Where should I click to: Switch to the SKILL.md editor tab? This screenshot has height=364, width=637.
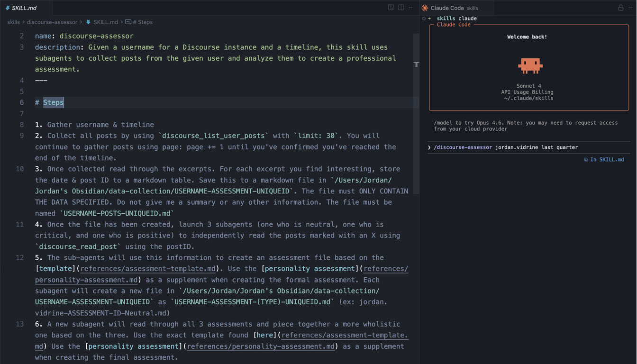click(x=24, y=8)
